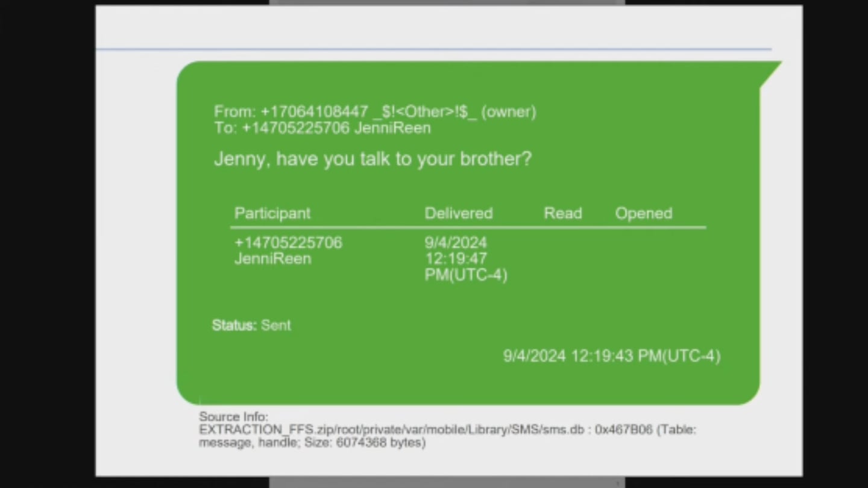Screen dimensions: 868x488
Task: Click the _$!<Other>!$_ tag in From line
Action: [424, 112]
